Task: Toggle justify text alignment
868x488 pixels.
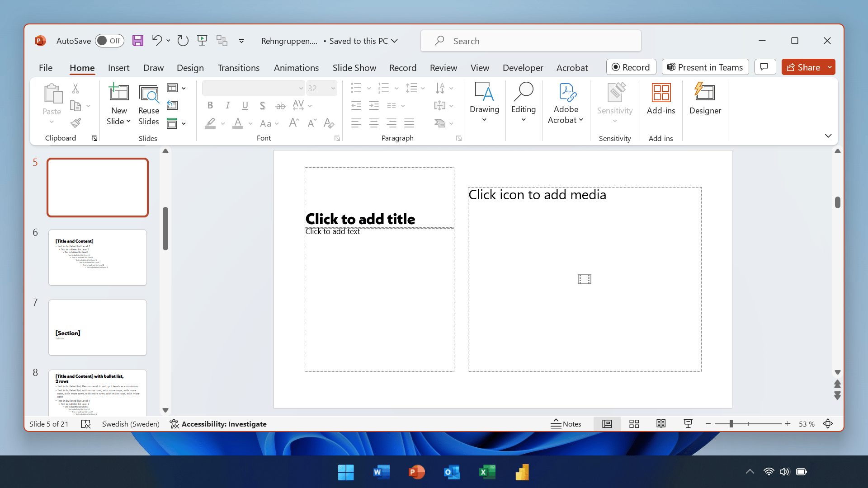Action: point(409,123)
